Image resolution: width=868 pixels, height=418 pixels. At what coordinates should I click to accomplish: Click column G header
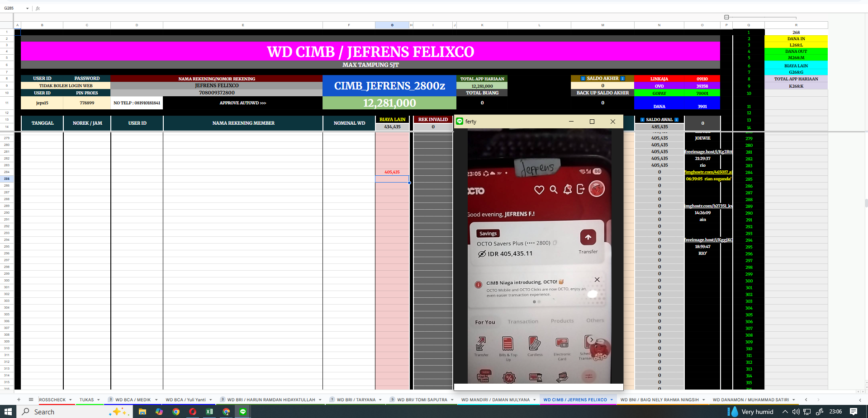coord(392,25)
